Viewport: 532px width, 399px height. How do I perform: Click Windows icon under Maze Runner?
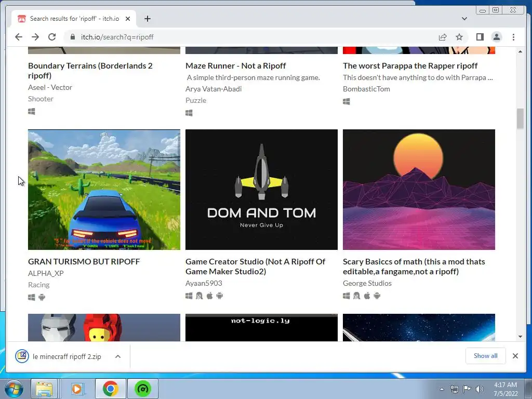(189, 113)
